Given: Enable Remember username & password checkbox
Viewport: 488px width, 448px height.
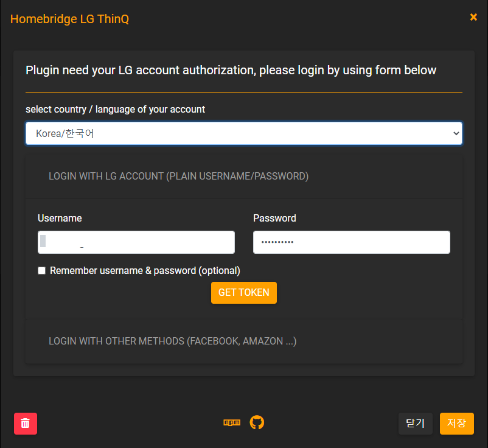Looking at the screenshot, I should (42, 270).
